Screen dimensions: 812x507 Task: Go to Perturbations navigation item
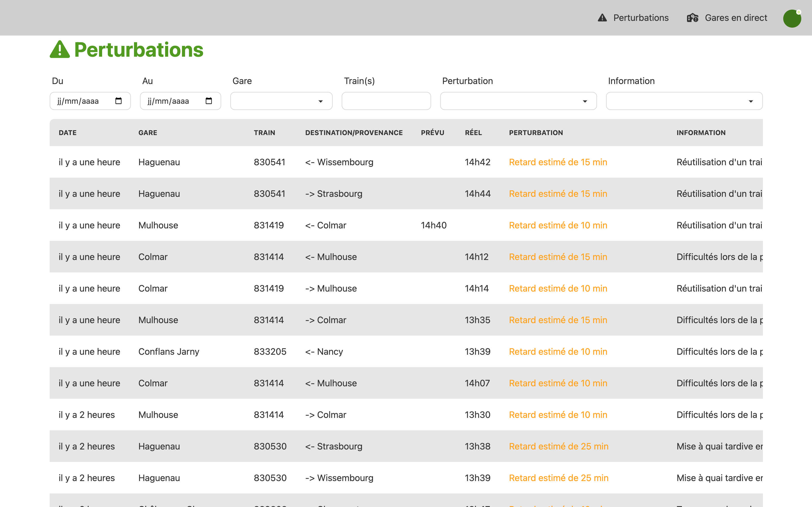641,18
